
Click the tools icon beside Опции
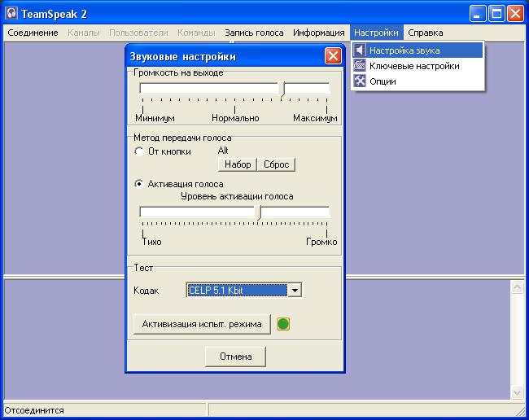pyautogui.click(x=360, y=81)
